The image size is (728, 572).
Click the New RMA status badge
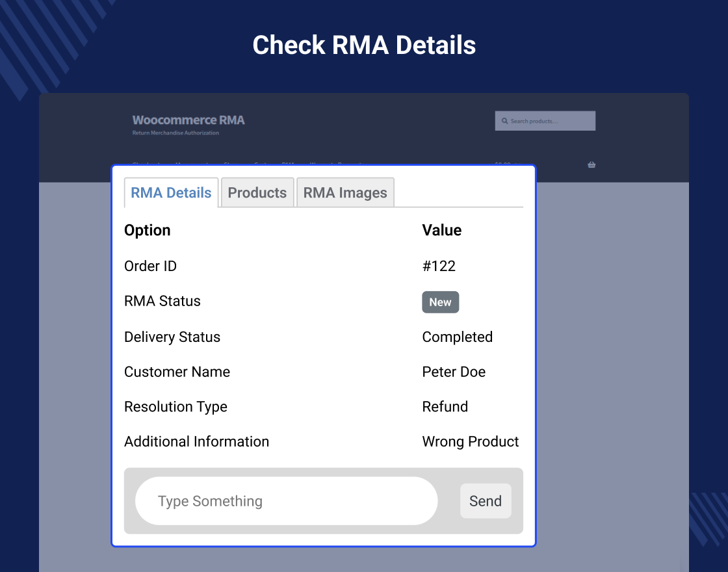(440, 302)
